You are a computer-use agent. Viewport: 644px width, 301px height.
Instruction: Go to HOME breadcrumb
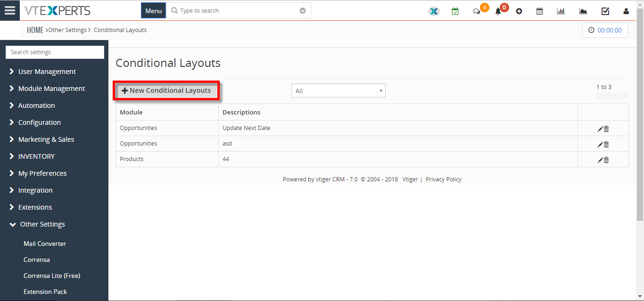click(35, 30)
